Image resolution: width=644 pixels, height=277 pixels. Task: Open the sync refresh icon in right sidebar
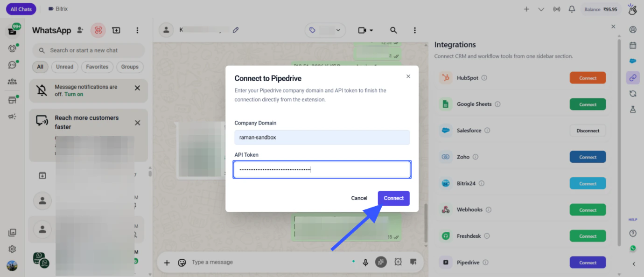point(633,93)
